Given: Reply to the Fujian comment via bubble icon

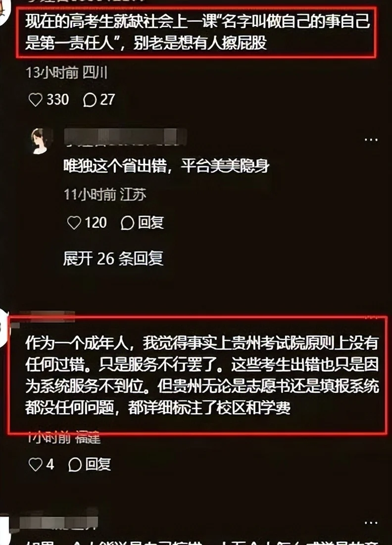Looking at the screenshot, I should [x=75, y=464].
